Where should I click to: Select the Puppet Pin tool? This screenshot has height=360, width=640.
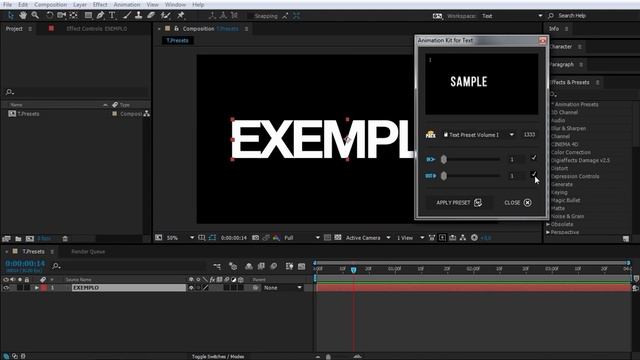[x=181, y=16]
